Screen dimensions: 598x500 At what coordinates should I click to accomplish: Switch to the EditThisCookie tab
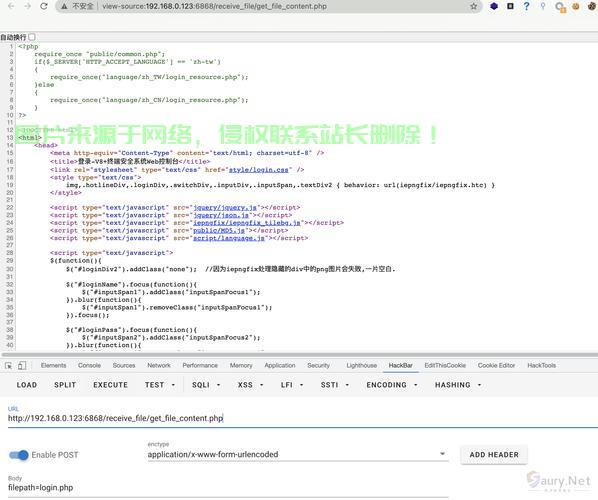tap(445, 365)
